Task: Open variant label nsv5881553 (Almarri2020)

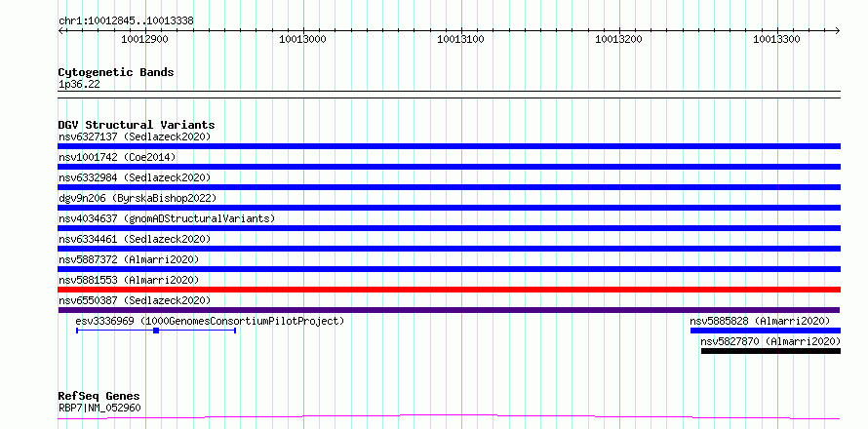Action: point(129,280)
